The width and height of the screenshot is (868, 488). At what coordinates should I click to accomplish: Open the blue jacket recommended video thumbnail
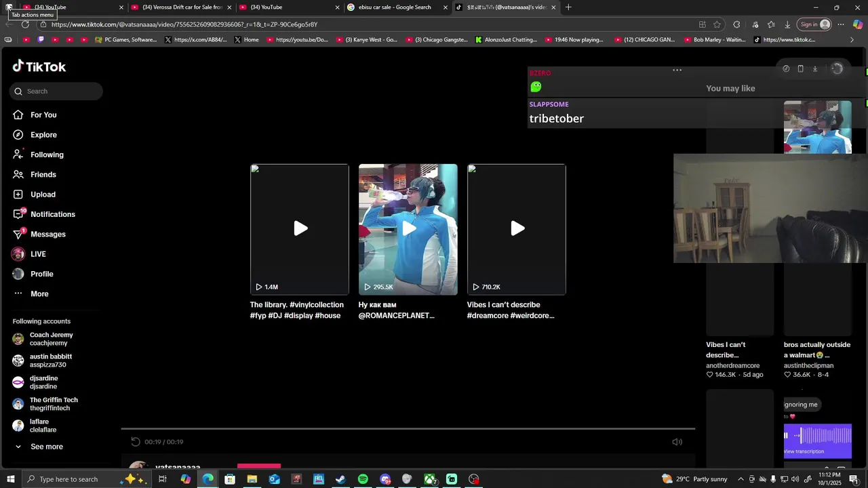818,127
